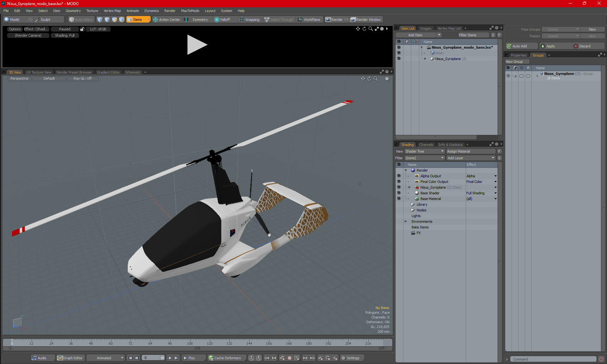This screenshot has width=607, height=364.
Task: Expand the Nisus_Gyroplane item tree node
Action: coord(426,59)
